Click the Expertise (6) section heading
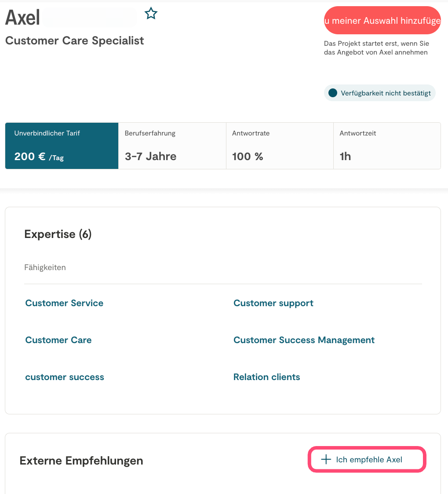Viewport: 448px width, 494px height. pyautogui.click(x=58, y=234)
